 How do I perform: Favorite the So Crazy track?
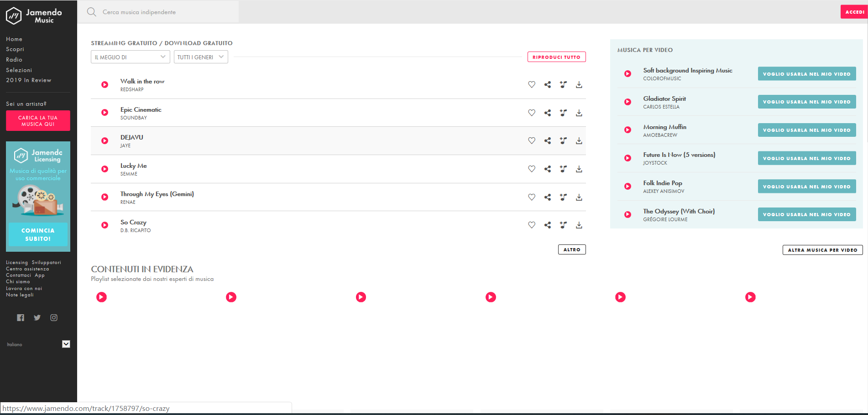(532, 225)
